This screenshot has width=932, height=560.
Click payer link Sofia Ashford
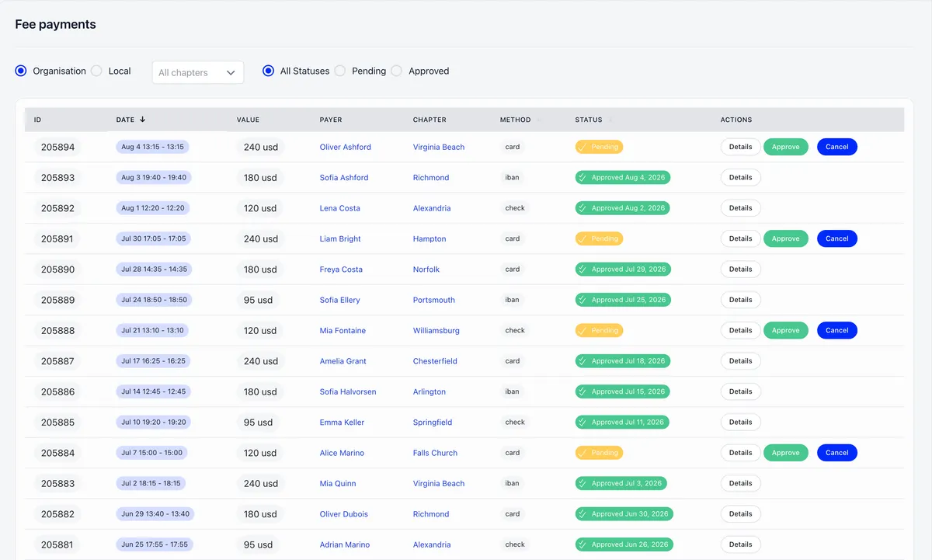point(344,178)
